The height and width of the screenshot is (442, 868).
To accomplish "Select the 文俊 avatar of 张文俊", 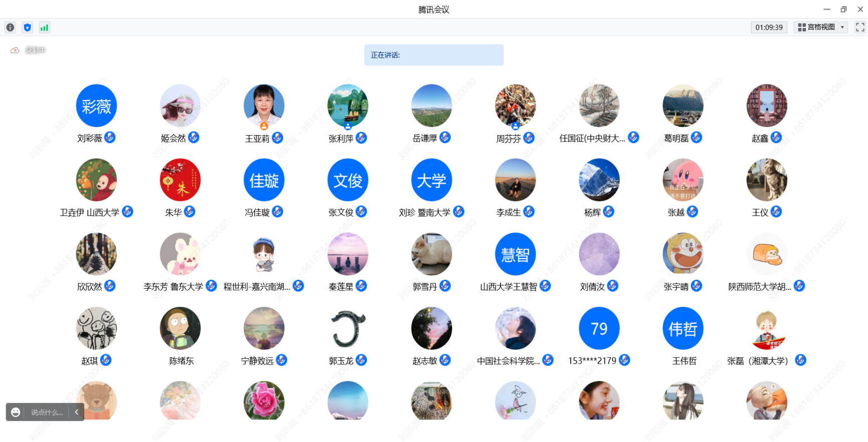I will pyautogui.click(x=348, y=180).
